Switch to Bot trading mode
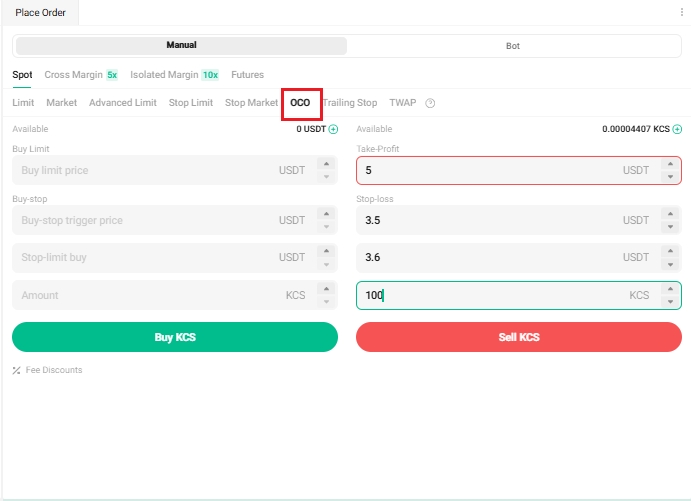The width and height of the screenshot is (691, 501). click(x=513, y=46)
